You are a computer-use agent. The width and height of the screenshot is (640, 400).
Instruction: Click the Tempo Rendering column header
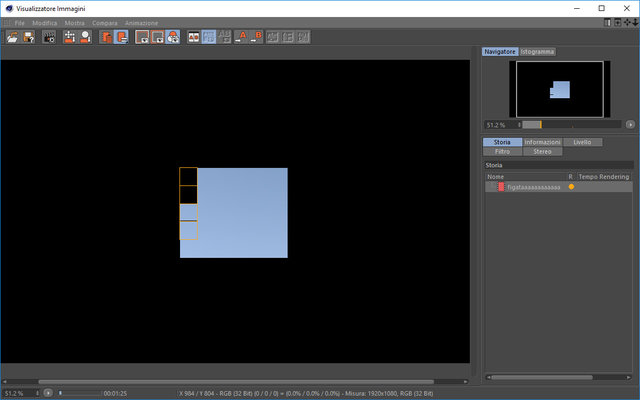point(604,177)
